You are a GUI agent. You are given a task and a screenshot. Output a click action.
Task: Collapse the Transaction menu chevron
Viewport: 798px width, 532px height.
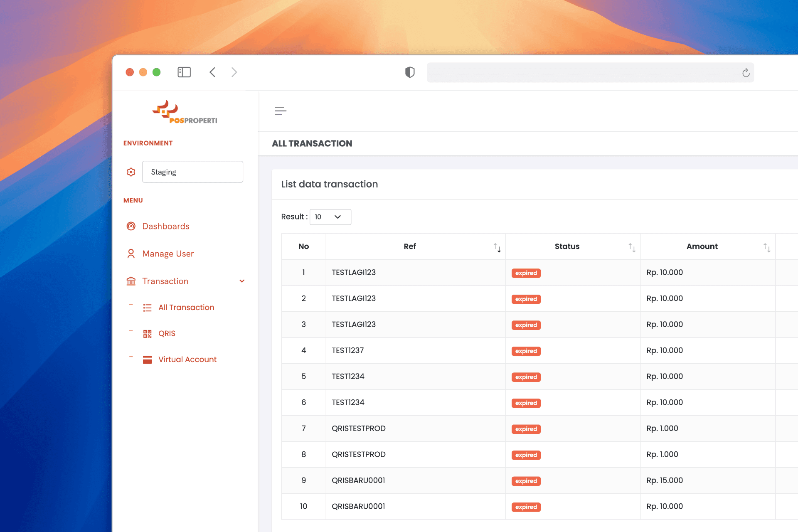[x=242, y=281]
